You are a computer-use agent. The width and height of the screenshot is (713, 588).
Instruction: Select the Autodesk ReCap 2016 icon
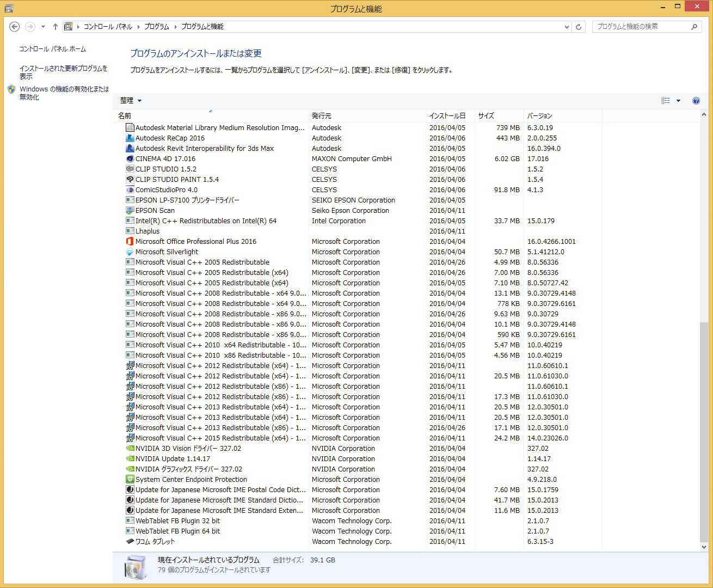pyautogui.click(x=130, y=138)
